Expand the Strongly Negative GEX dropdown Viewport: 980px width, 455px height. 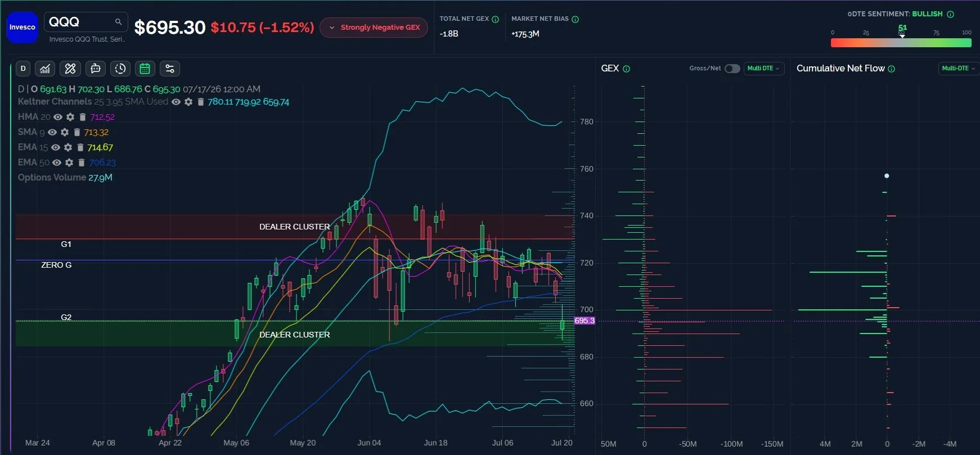click(x=374, y=27)
